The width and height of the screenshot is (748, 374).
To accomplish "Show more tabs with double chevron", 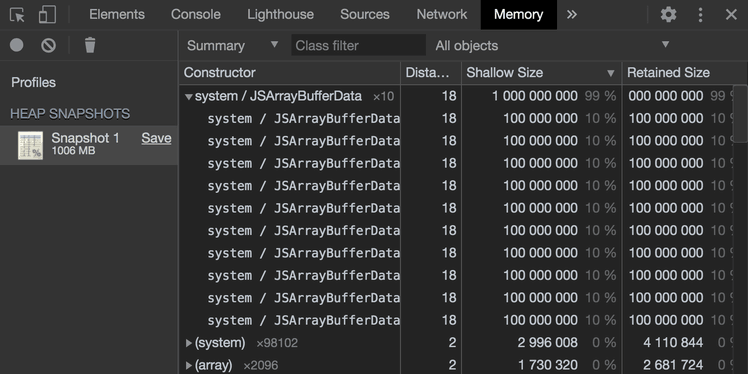I will point(571,15).
